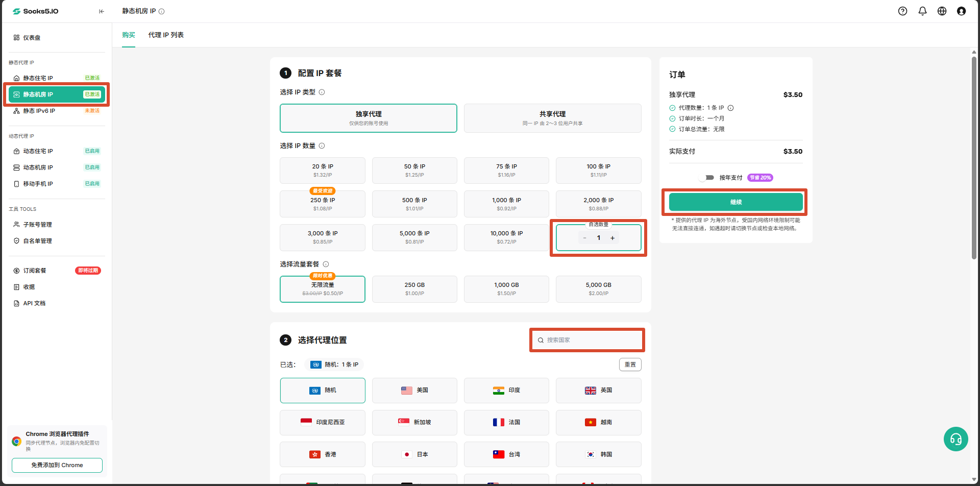Increase custom IP quantity with plus button

click(612, 238)
